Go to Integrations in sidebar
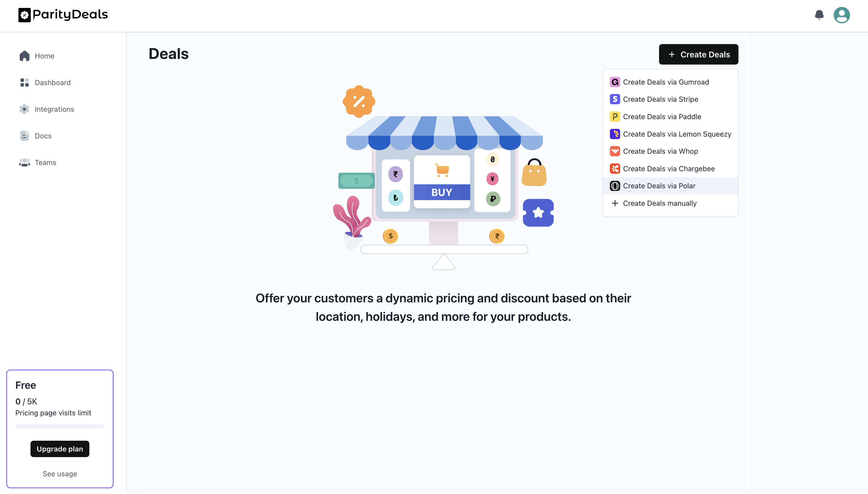The image size is (868, 494). [54, 109]
